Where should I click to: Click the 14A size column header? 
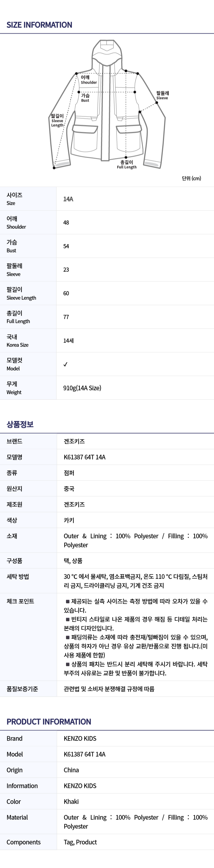point(68,199)
